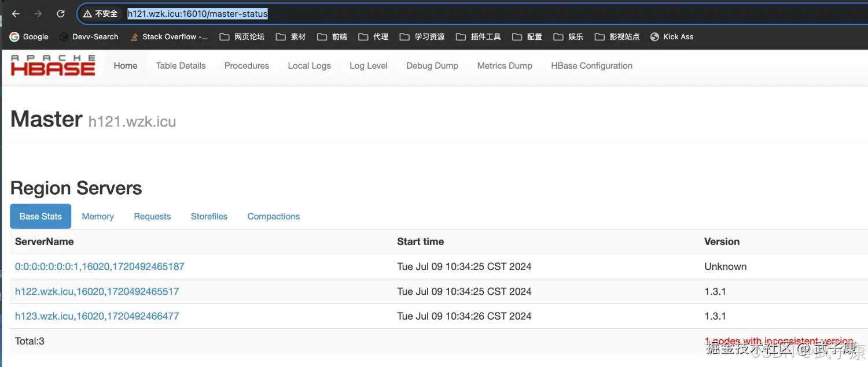
Task: Open the Google bookmark
Action: pyautogui.click(x=29, y=36)
